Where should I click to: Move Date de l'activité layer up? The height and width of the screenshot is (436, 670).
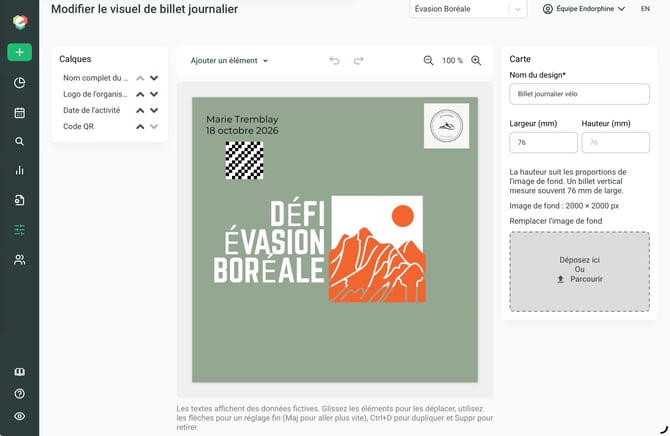pyautogui.click(x=140, y=111)
